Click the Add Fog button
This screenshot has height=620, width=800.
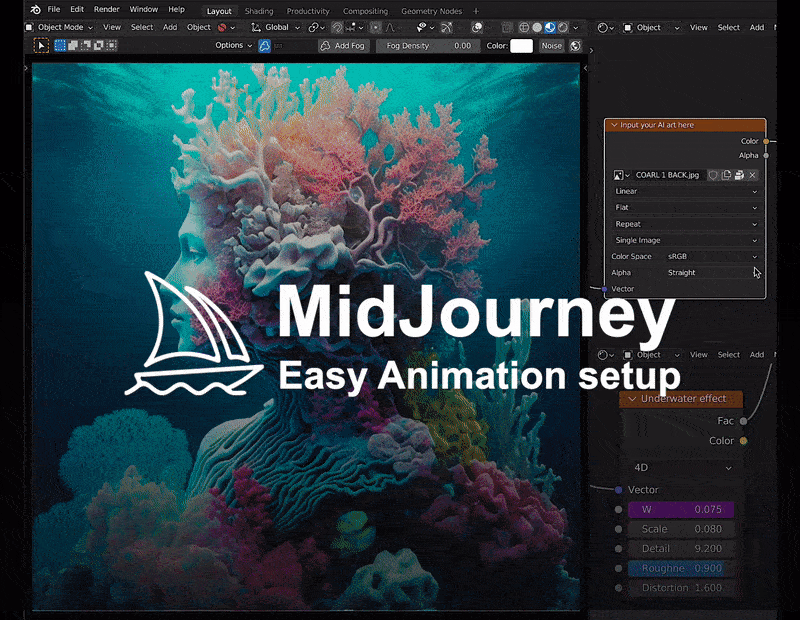pos(343,46)
